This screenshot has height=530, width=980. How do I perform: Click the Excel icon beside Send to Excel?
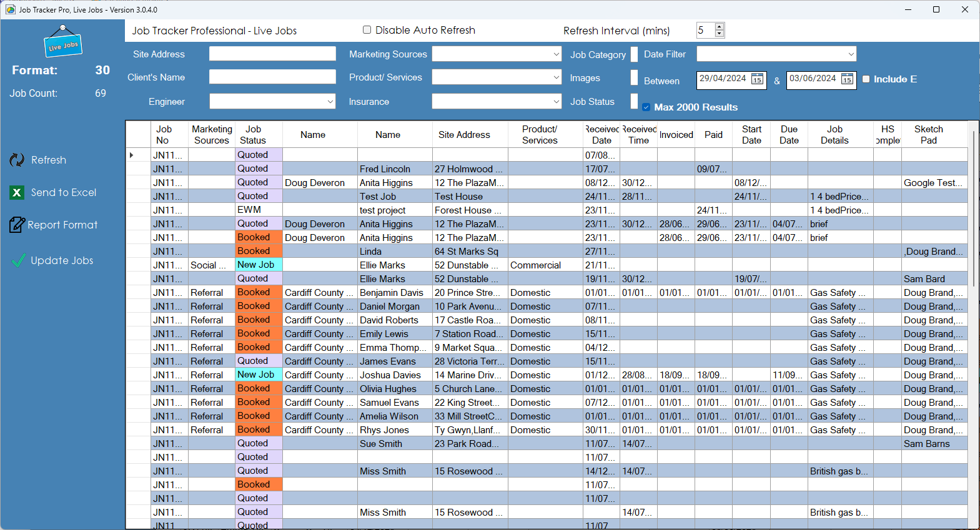click(17, 193)
